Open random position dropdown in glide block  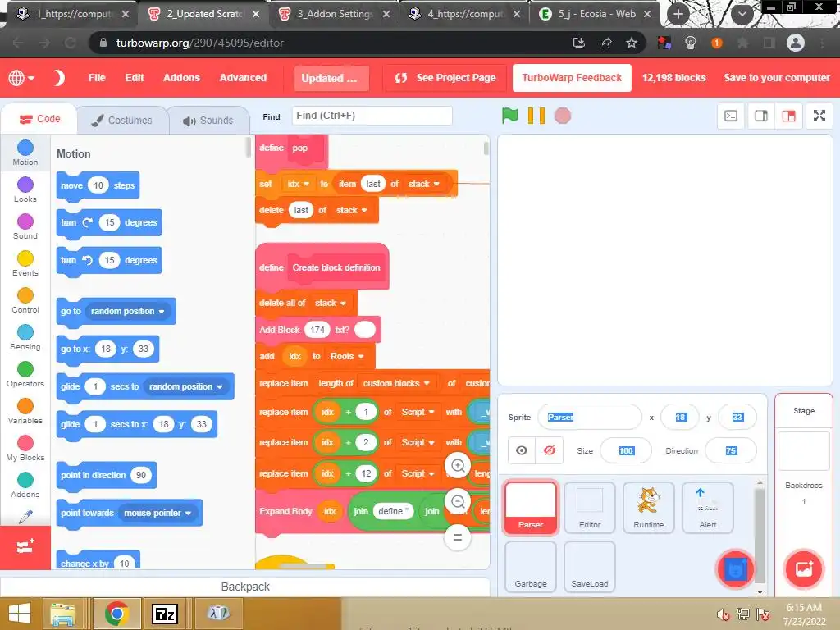[x=186, y=387]
